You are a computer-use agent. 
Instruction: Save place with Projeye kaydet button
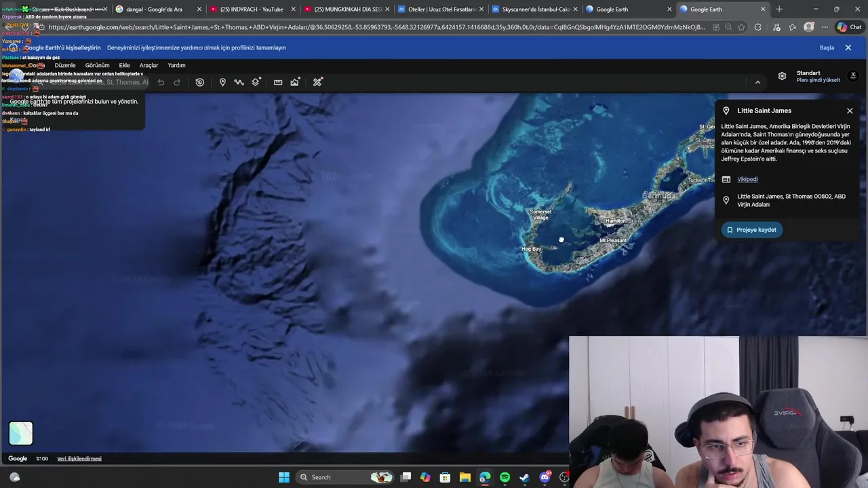(x=752, y=230)
